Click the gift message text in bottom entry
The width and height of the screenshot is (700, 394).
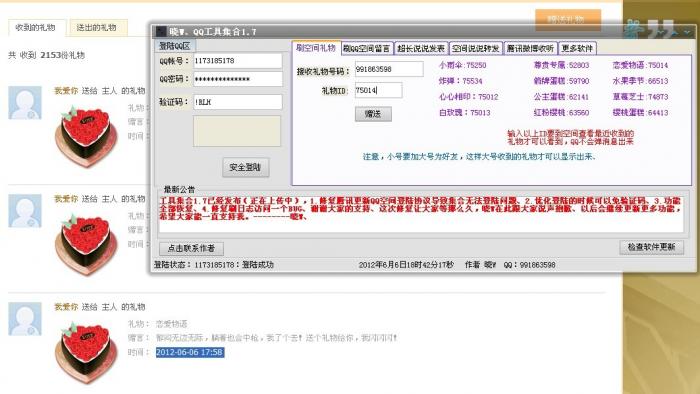[276, 338]
